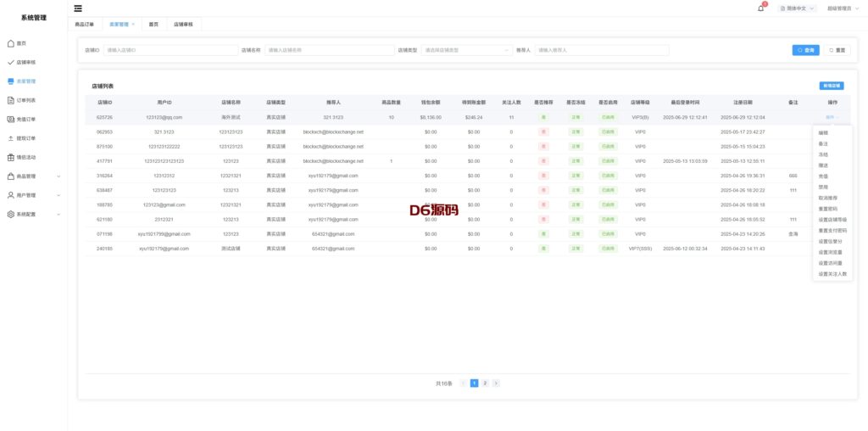The image size is (868, 431).
Task: Expand the 用户管理 sidebar submenu
Action: click(58, 195)
